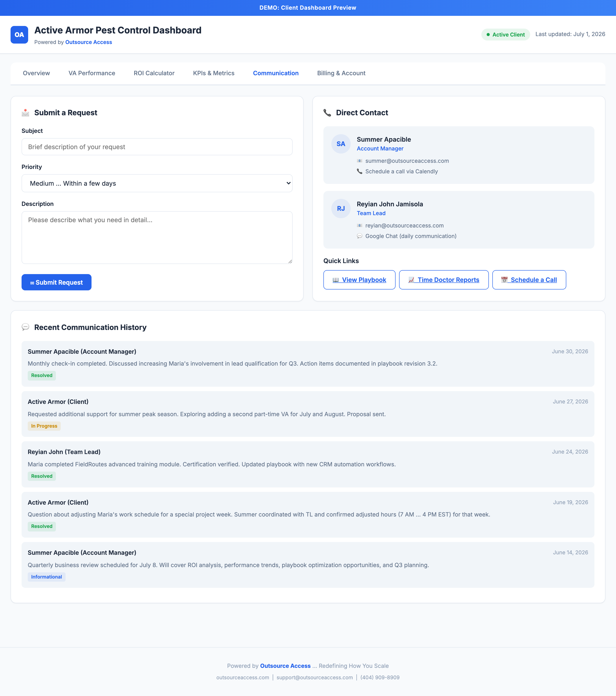
Task: Click the June 27, 2026 date
Action: (x=570, y=401)
